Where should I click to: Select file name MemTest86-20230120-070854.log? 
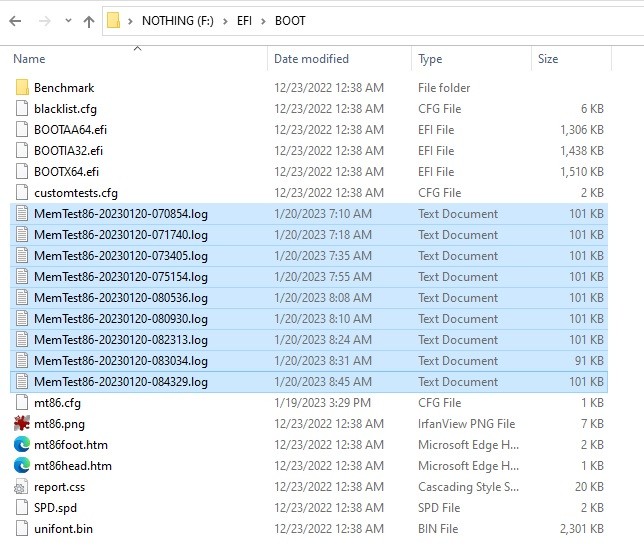point(121,214)
